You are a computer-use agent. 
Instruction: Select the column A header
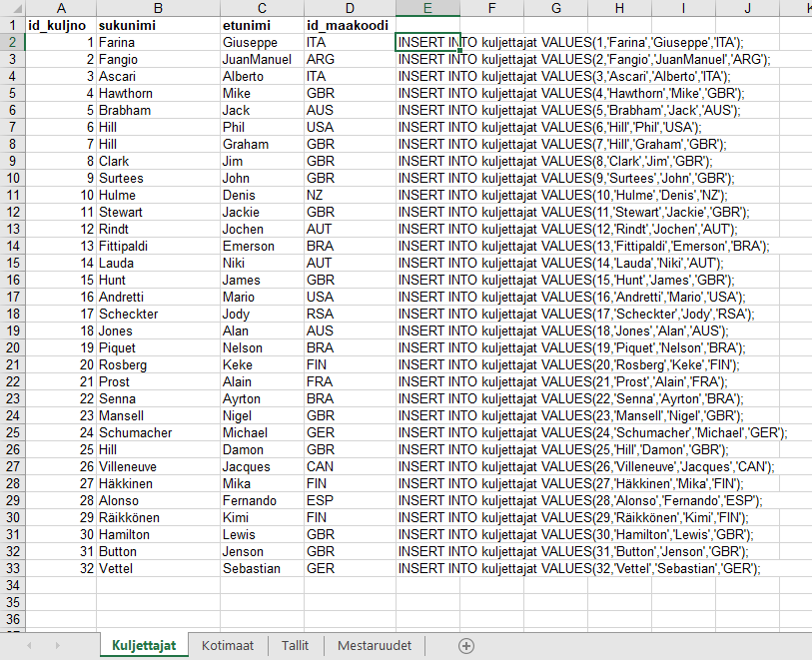tap(60, 8)
